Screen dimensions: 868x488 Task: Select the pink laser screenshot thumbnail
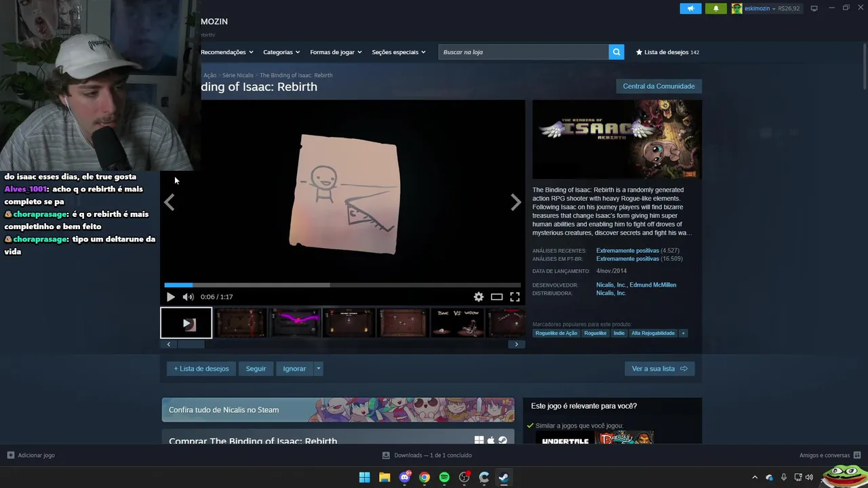295,323
